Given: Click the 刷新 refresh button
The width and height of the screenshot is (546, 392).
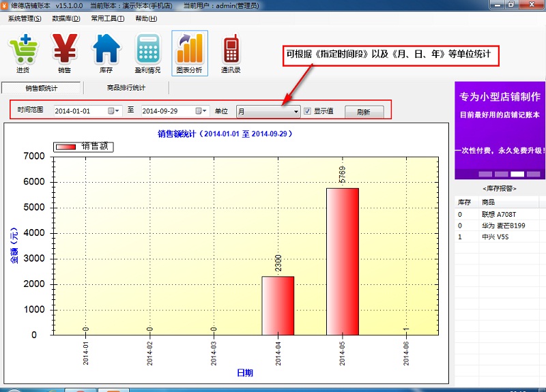Looking at the screenshot, I should [363, 112].
